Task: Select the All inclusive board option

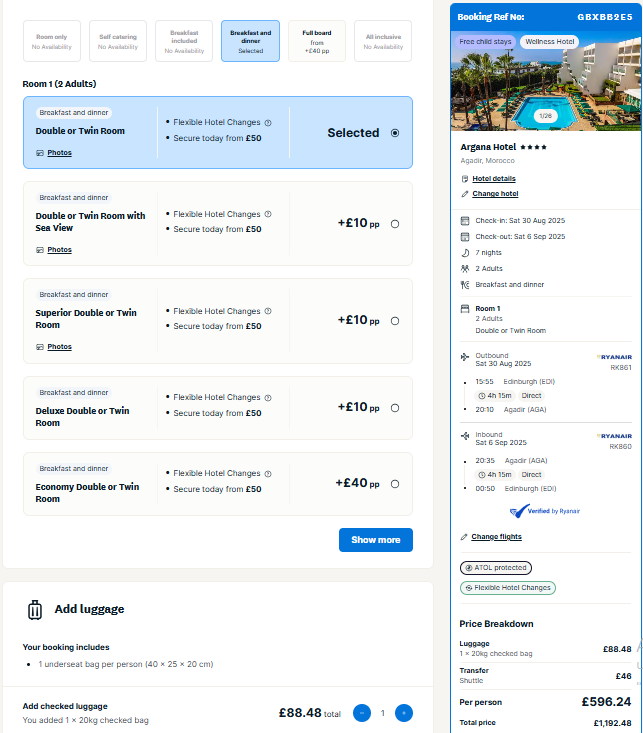Action: 383,41
